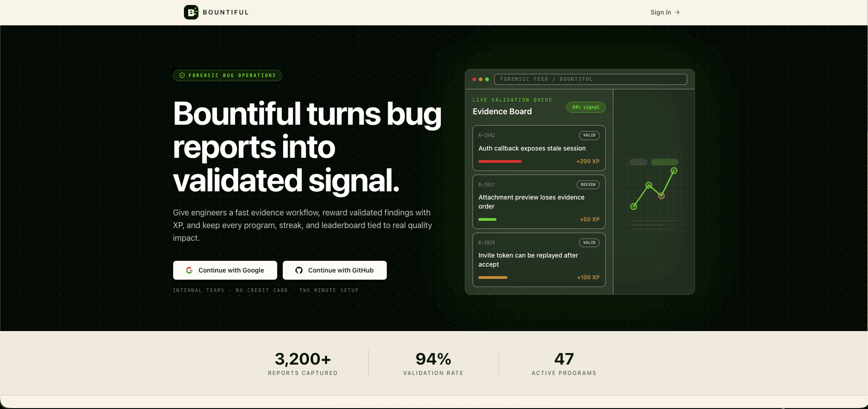Viewport: 868px width, 409px height.
Task: Click the +200 XP reward value
Action: pos(588,161)
